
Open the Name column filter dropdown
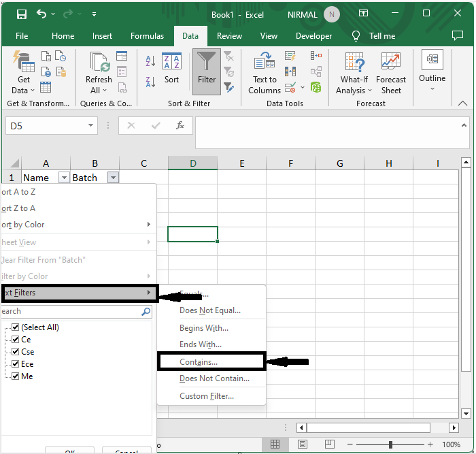(x=64, y=178)
